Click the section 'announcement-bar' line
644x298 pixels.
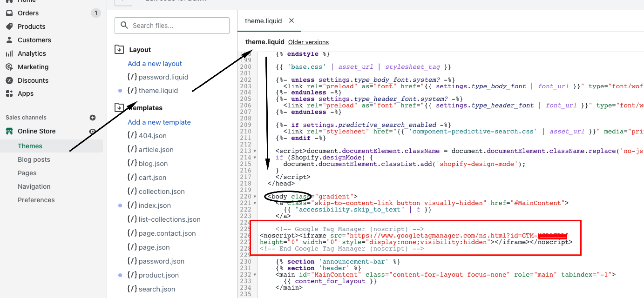(338, 262)
